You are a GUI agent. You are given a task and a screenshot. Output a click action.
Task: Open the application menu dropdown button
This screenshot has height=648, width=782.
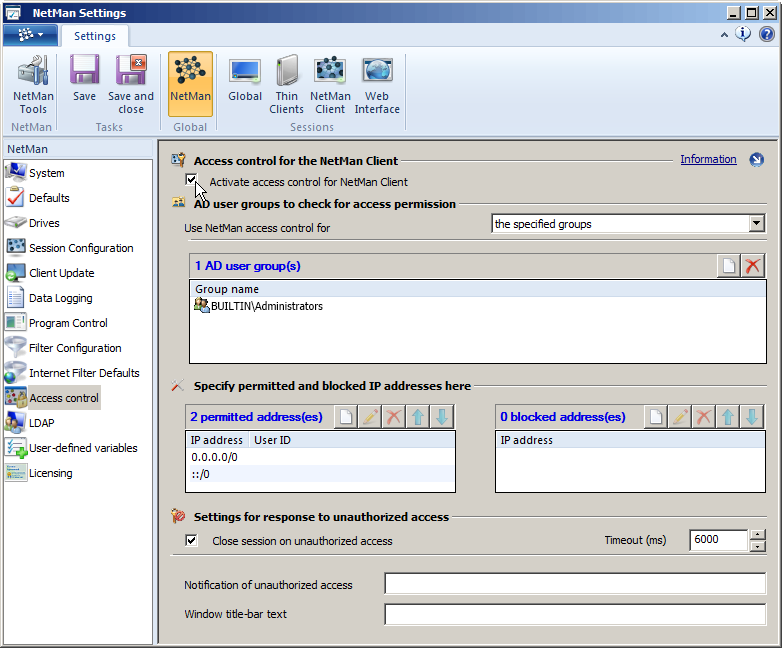pos(30,35)
